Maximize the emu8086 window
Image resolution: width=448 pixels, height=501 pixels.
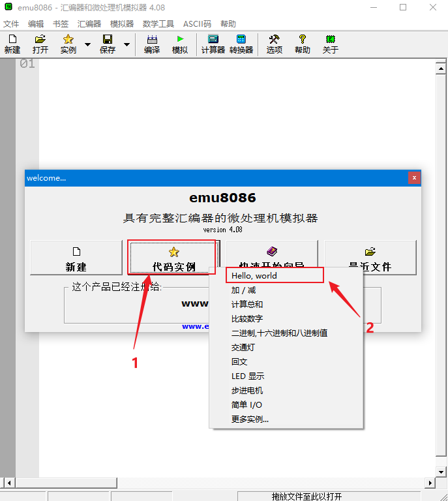(403, 7)
